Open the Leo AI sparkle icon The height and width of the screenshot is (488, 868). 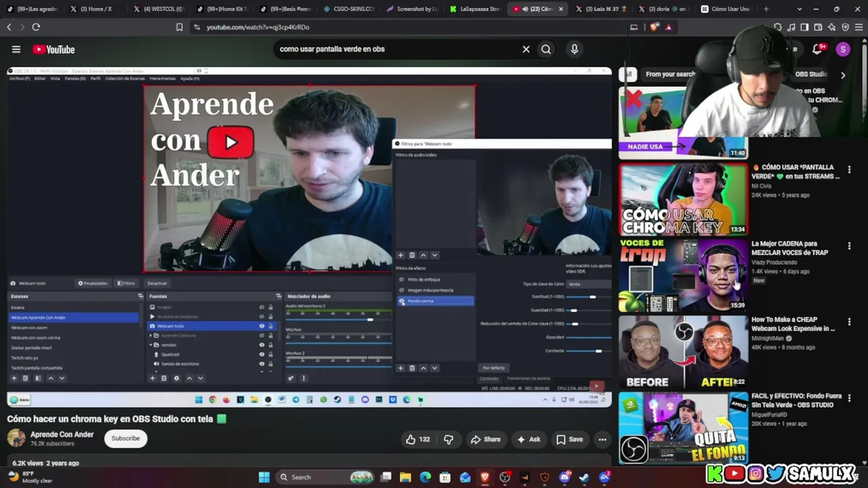coord(831,27)
